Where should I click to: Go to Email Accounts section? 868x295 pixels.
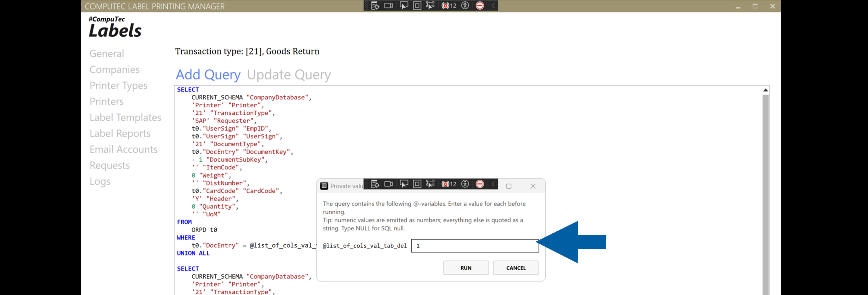coord(123,149)
